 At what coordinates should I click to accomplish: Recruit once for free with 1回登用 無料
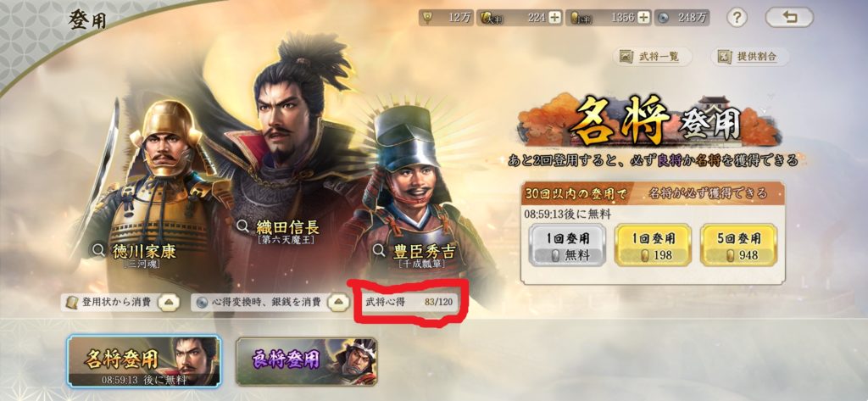coord(567,245)
